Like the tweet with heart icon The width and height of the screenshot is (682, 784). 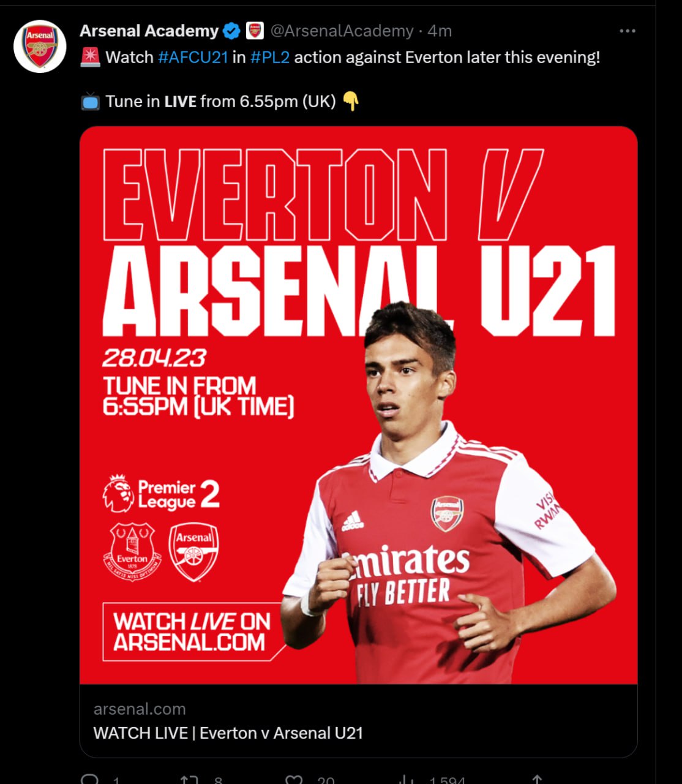point(294,779)
